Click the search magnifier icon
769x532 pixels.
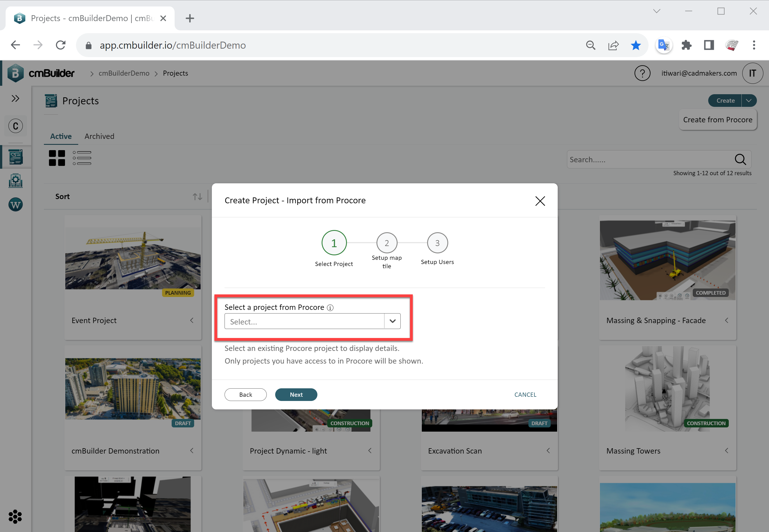coord(740,159)
